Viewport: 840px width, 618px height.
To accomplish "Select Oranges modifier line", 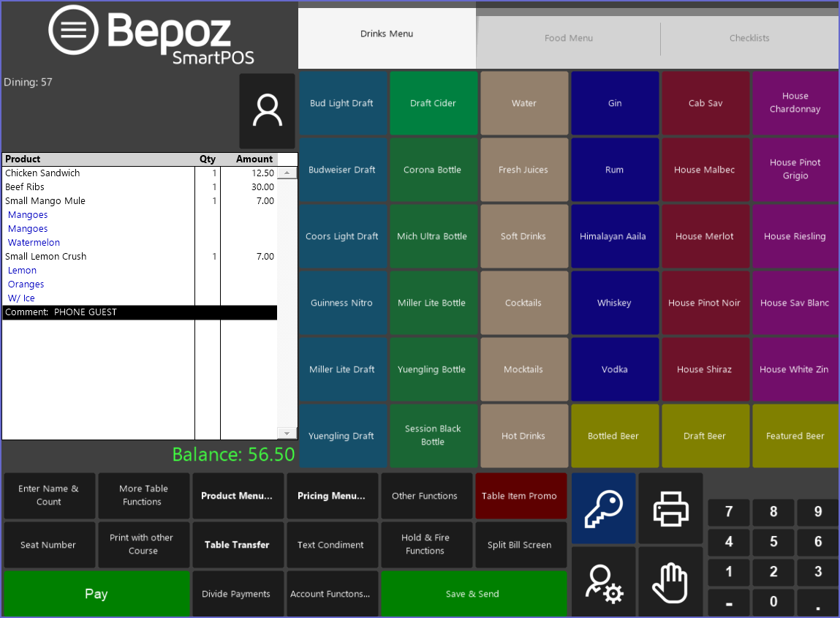I will [x=140, y=284].
